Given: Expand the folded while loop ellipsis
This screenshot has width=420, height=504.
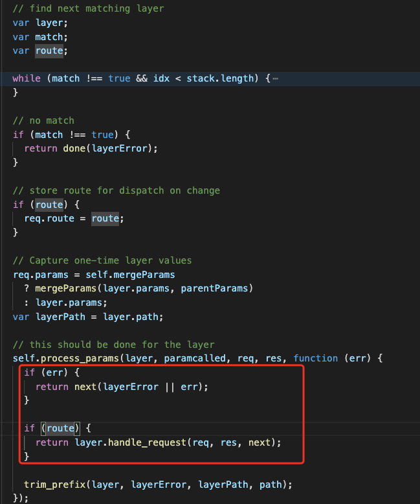Looking at the screenshot, I should click(x=276, y=78).
